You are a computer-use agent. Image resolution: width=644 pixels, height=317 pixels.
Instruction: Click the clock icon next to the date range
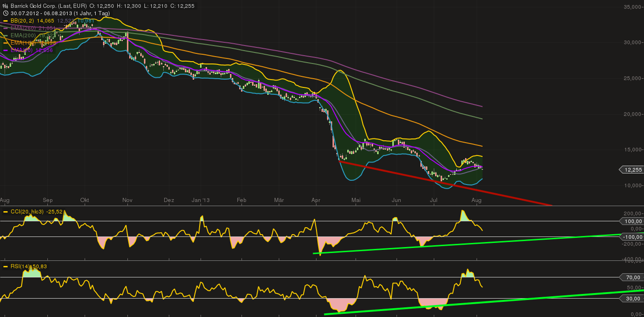point(6,13)
